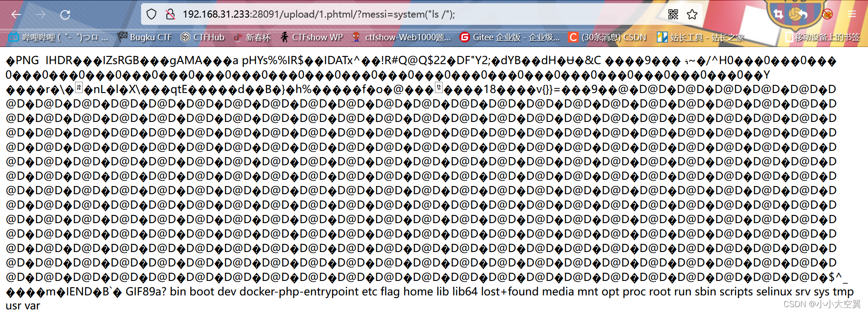Click the word flag in directory listing

click(390, 292)
